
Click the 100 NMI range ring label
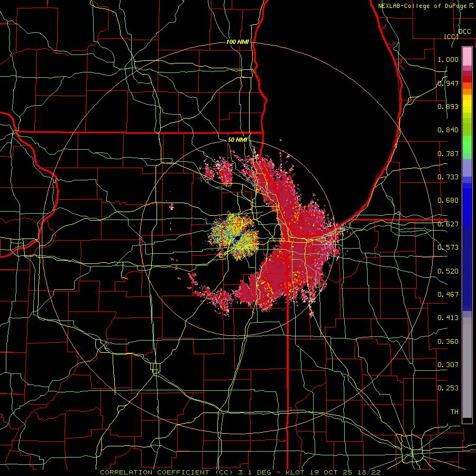pyautogui.click(x=237, y=42)
